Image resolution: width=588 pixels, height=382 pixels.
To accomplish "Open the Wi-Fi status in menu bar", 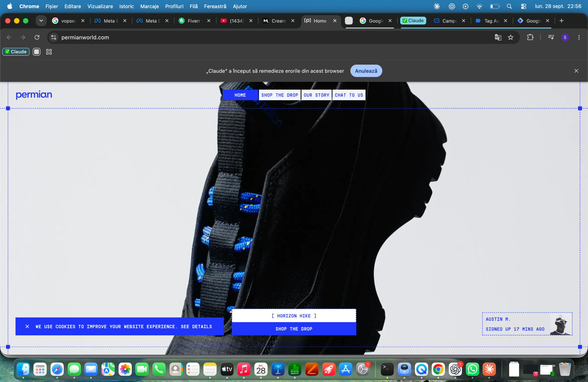I will tap(479, 6).
